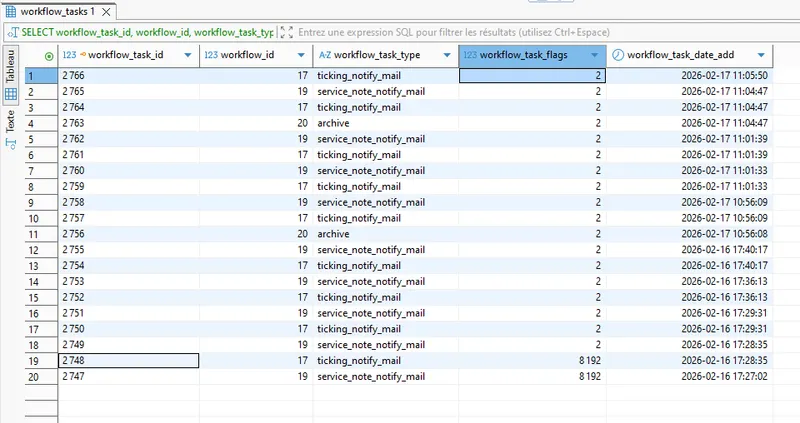Click workflow_id column header
This screenshot has width=800, height=423.
256,55
